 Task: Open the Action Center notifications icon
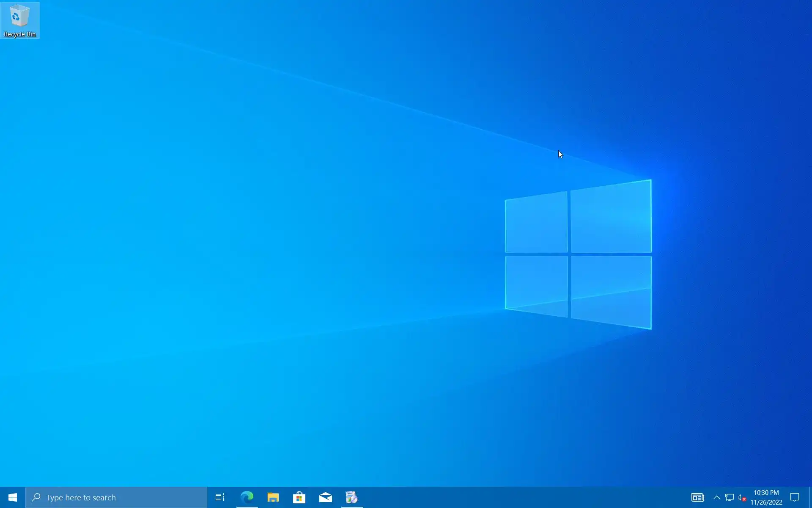point(795,497)
